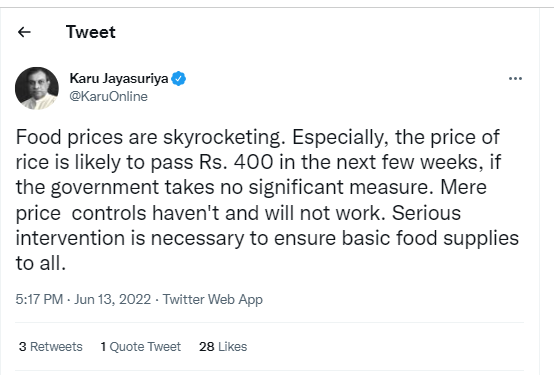Click the word 'skyrocketing' in the tweet

(x=224, y=137)
